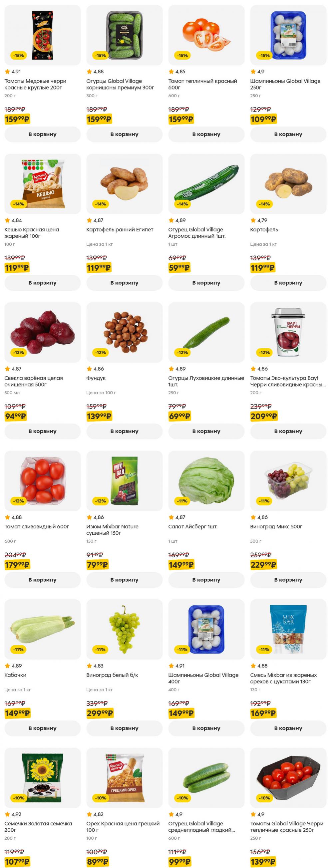The height and width of the screenshot is (868, 333).
Task: Add Огурцы Global Village корнишоны to cart
Action: point(124,134)
